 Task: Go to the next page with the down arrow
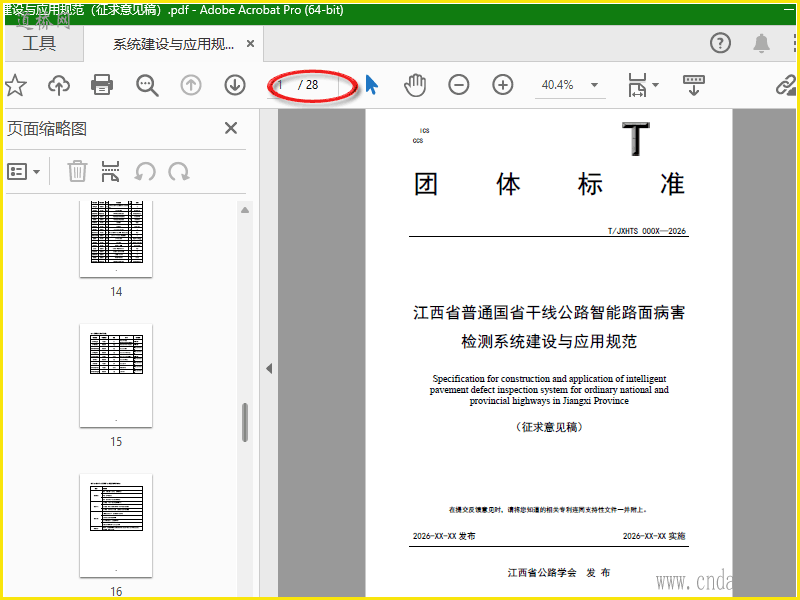(235, 85)
